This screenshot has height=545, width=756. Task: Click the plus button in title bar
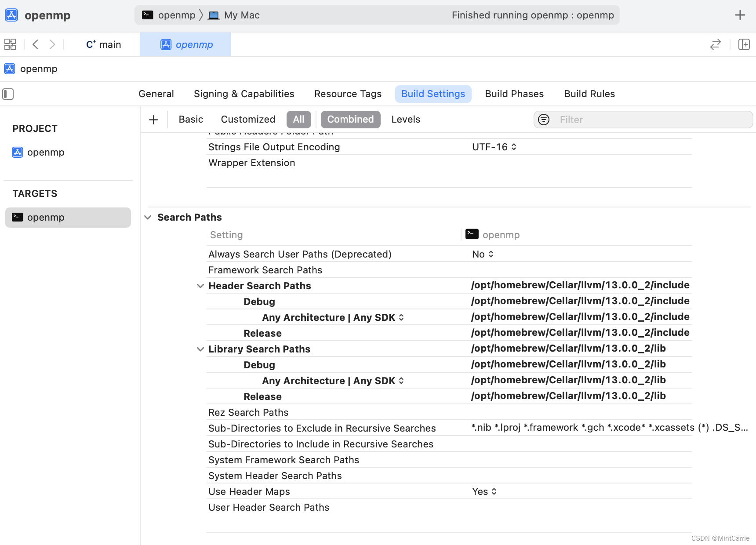pyautogui.click(x=740, y=15)
